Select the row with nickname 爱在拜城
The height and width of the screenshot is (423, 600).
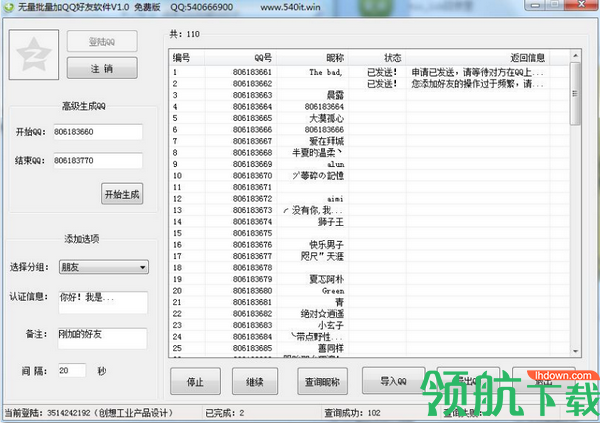[x=369, y=141]
